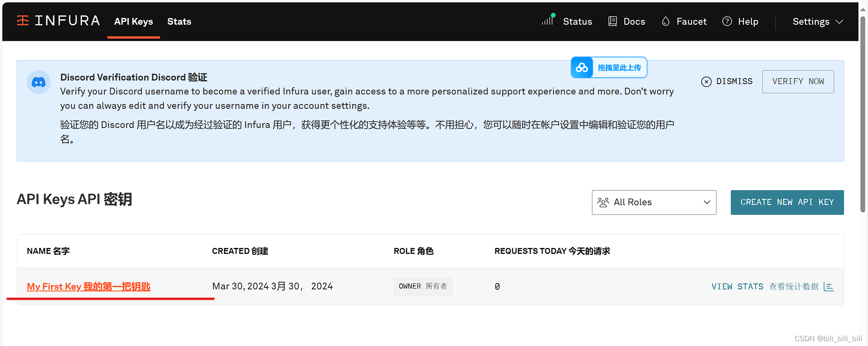This screenshot has width=868, height=346.
Task: Click the All Roles people icon
Action: pyautogui.click(x=603, y=202)
